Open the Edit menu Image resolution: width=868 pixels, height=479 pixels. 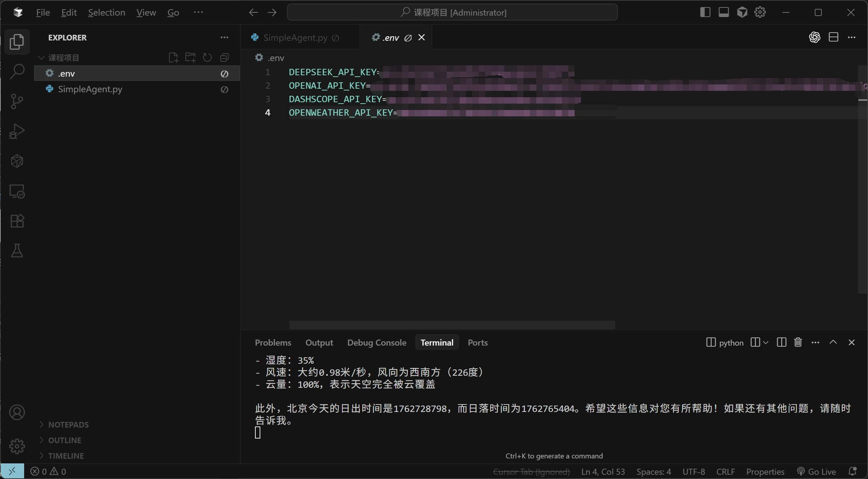pos(69,13)
